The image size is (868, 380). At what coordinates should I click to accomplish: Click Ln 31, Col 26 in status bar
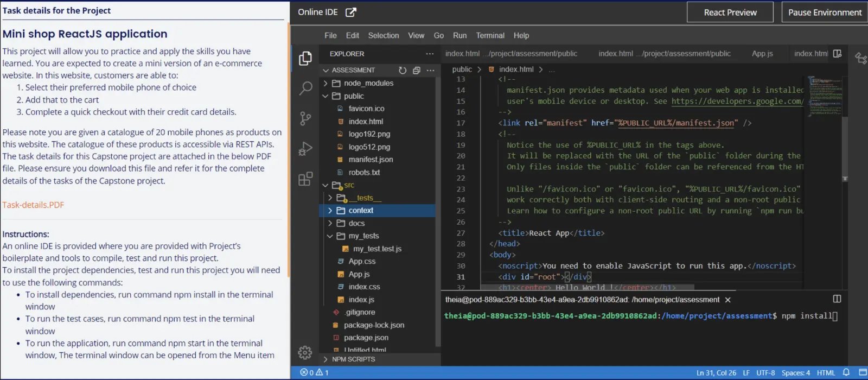coord(716,373)
